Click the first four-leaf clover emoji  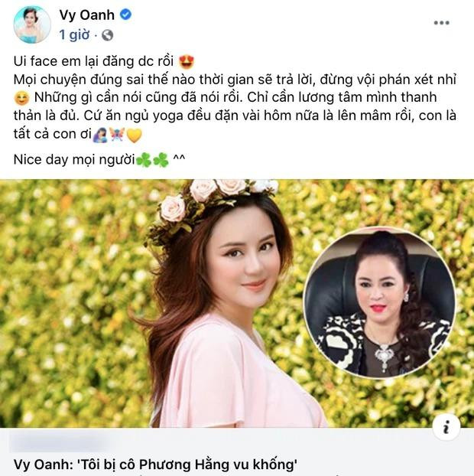click(144, 160)
